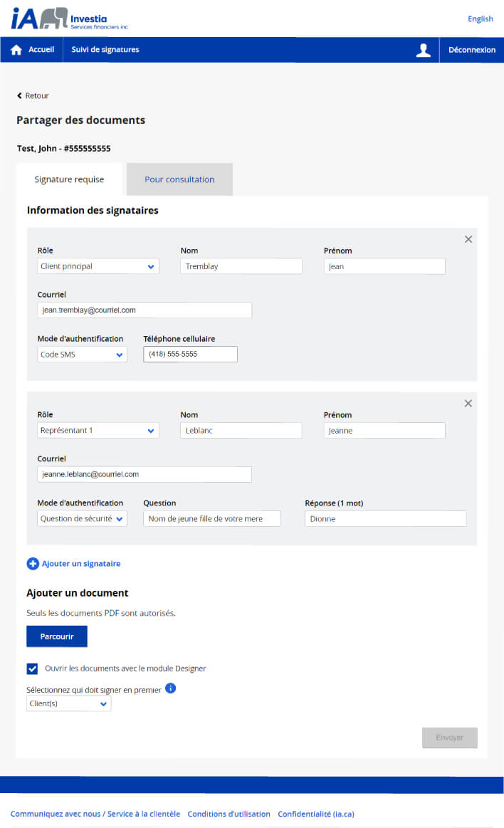
Task: Remove the Leblanc signer with X
Action: tap(468, 404)
